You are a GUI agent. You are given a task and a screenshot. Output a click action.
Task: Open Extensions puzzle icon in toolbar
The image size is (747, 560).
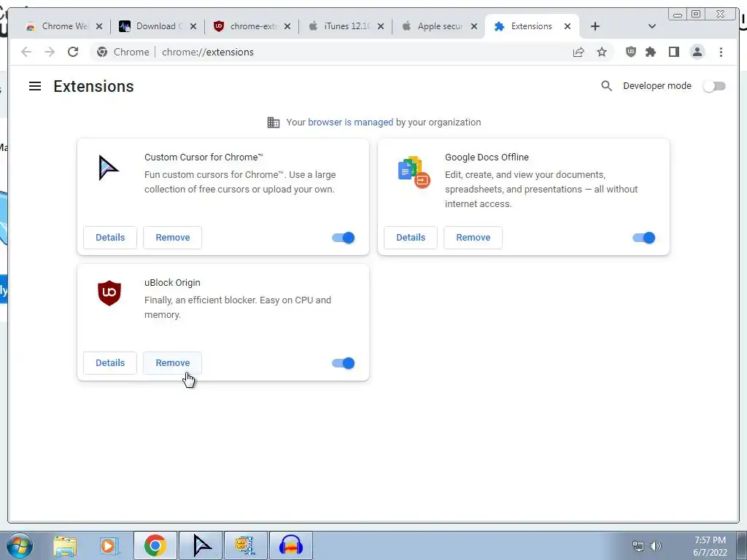coord(651,52)
